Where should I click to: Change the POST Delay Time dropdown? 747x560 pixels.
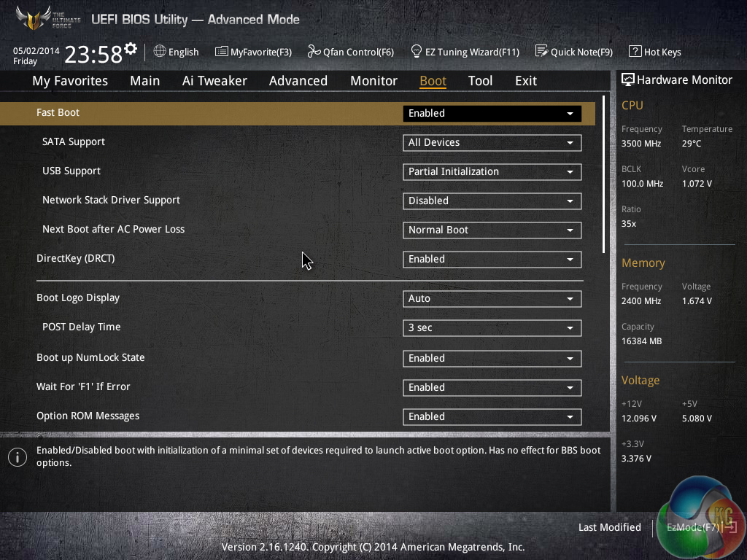pos(492,327)
